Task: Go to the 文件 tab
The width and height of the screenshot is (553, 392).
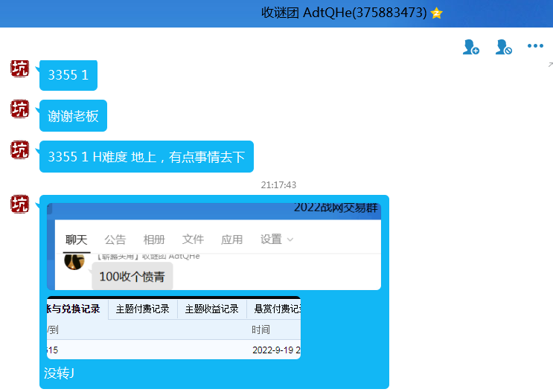Action: point(193,240)
